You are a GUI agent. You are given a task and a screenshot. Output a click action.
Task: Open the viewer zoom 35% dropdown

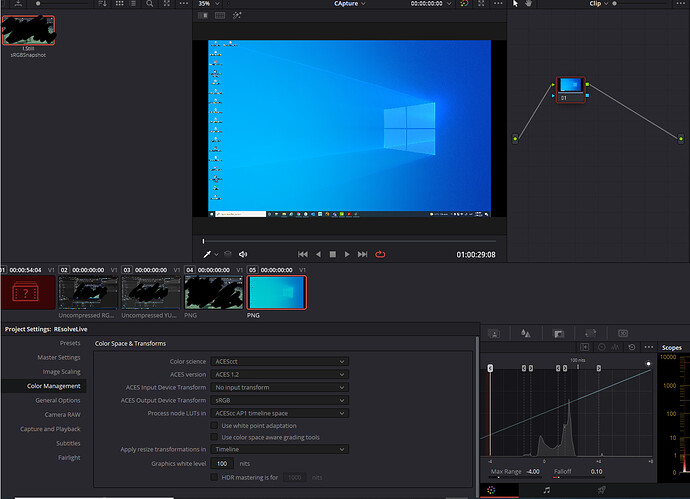[x=209, y=4]
